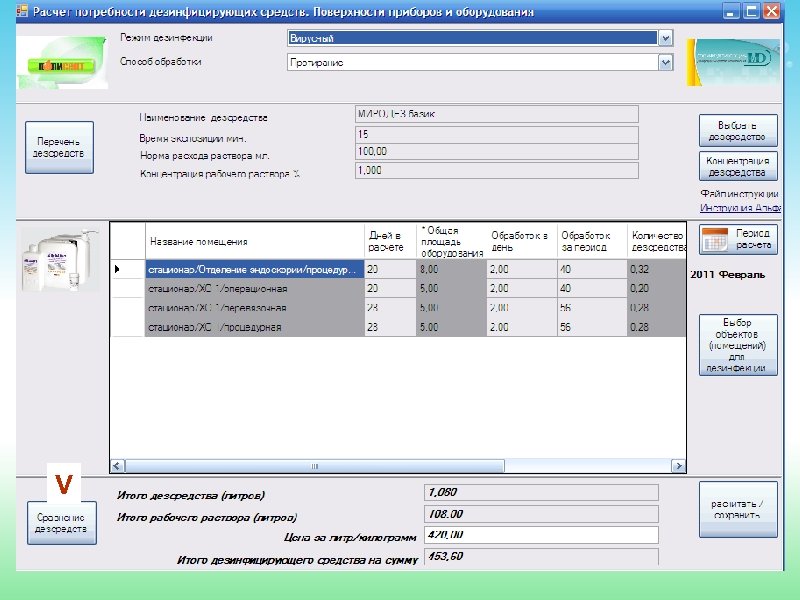This screenshot has height=600, width=800.
Task: Click the disinfection mode combo box 'Вирусный'
Action: (x=480, y=38)
